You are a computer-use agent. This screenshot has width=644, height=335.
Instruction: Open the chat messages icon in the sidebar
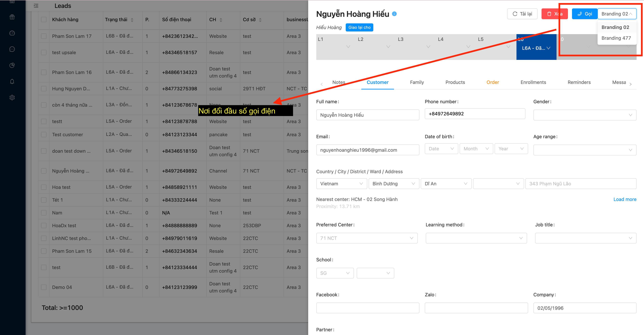12,49
